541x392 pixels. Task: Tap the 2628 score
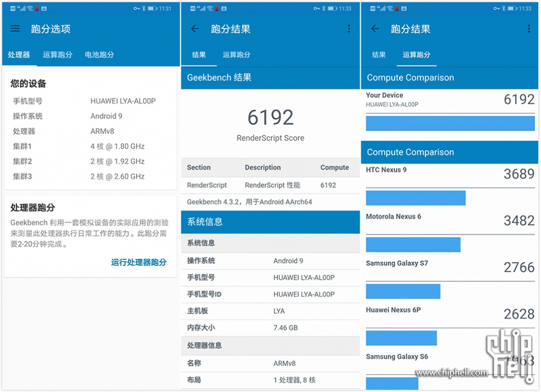tap(519, 314)
